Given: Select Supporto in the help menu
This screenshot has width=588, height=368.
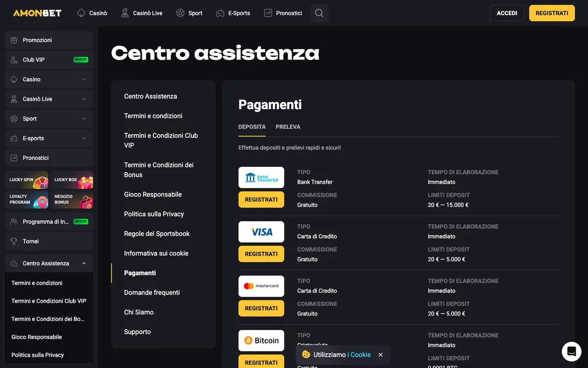Looking at the screenshot, I should (x=137, y=332).
